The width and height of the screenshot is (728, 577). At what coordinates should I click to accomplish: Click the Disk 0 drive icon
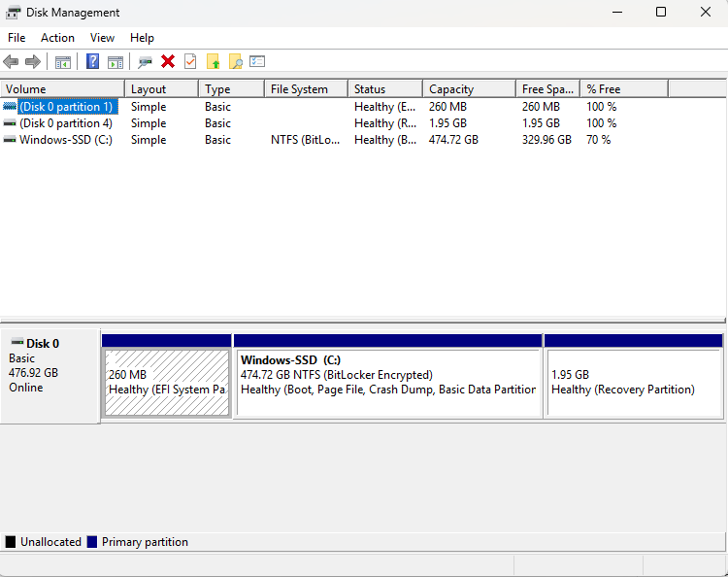coord(17,342)
